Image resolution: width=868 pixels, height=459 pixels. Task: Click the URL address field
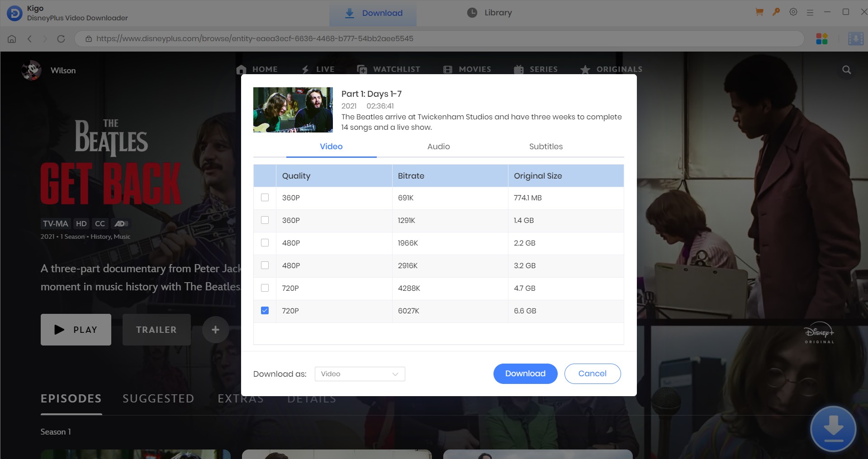click(x=439, y=39)
